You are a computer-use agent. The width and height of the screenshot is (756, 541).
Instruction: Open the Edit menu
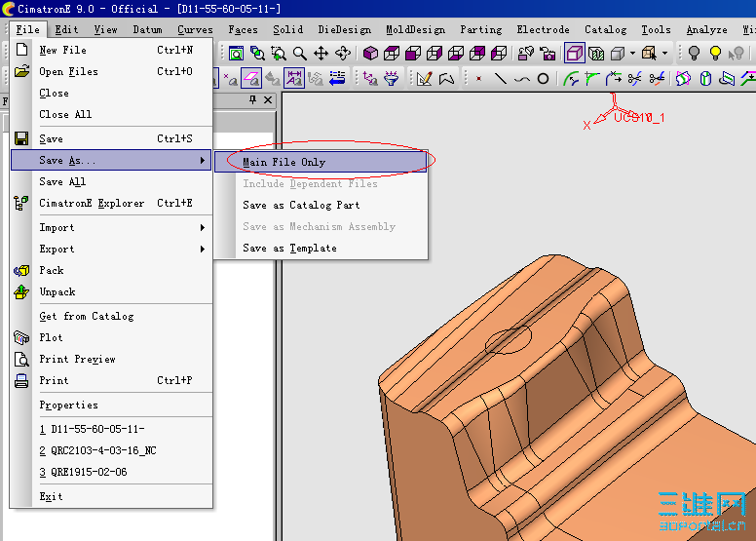(66, 29)
